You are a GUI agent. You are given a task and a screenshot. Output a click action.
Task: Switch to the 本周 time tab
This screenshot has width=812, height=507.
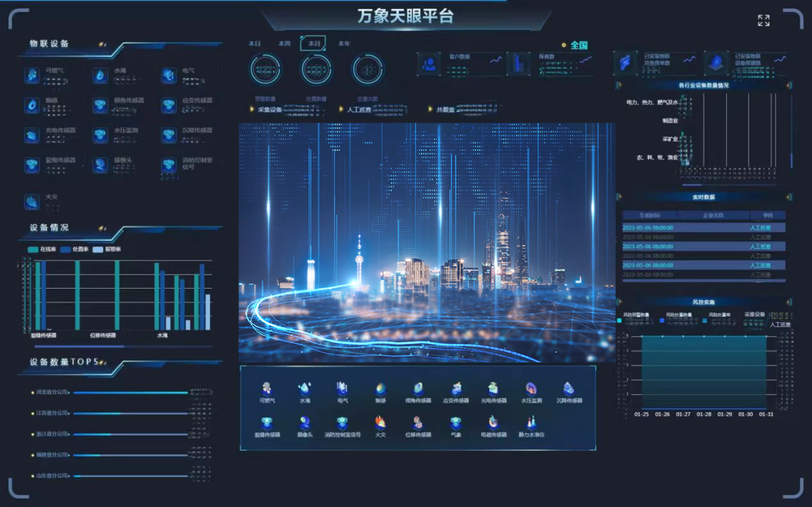point(284,44)
